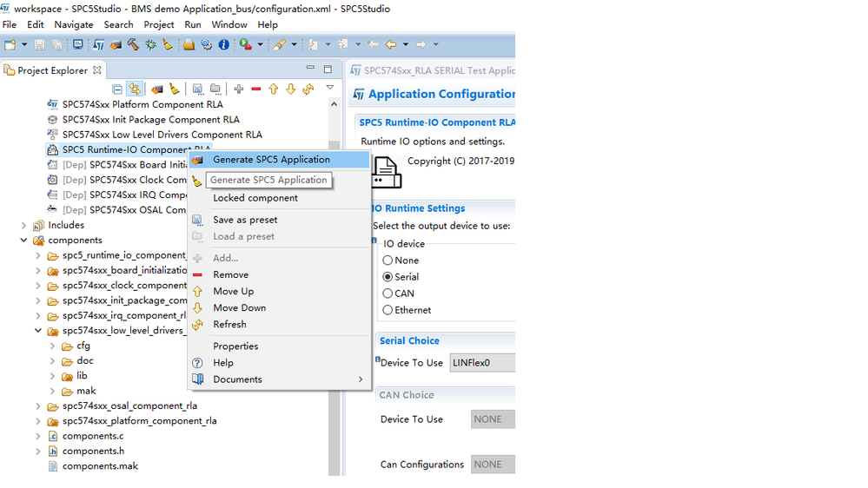Image resolution: width=868 pixels, height=488 pixels.
Task: Select the None IO device radio button
Action: click(388, 260)
